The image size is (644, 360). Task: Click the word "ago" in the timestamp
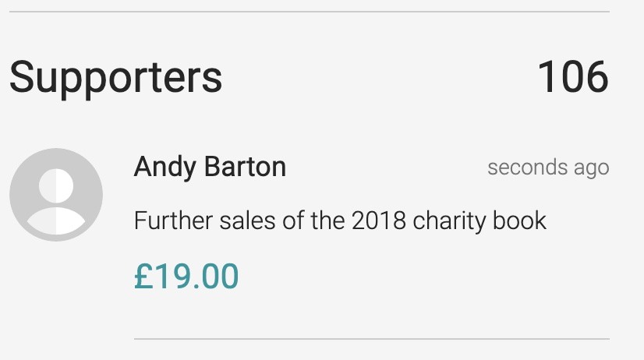(x=592, y=169)
